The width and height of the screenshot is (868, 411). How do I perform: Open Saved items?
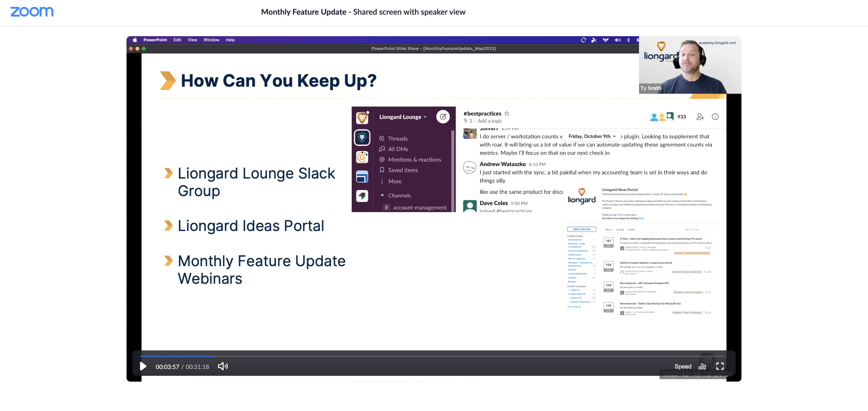tap(399, 170)
